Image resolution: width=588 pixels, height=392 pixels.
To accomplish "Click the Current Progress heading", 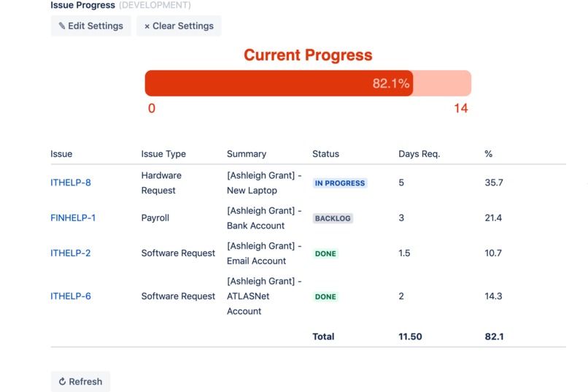I will [x=308, y=55].
